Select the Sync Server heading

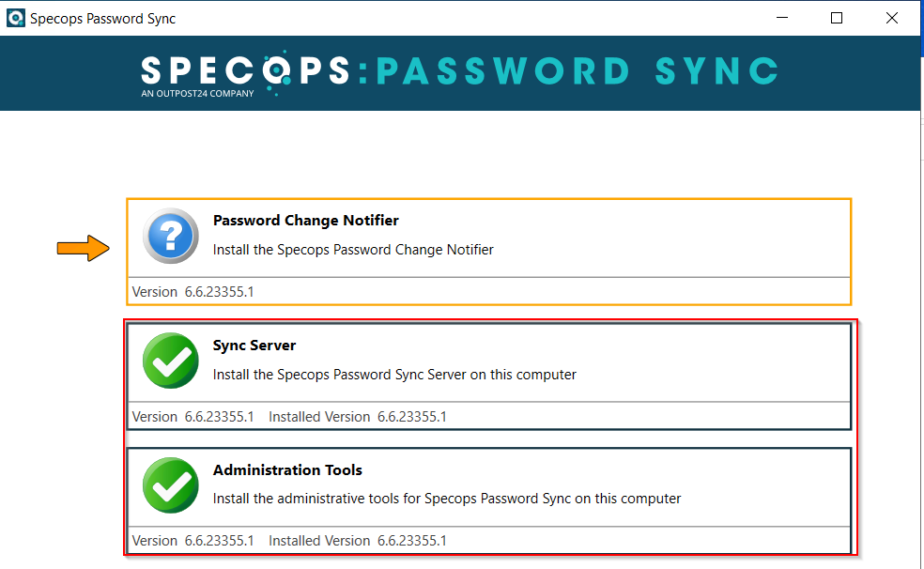click(x=254, y=346)
